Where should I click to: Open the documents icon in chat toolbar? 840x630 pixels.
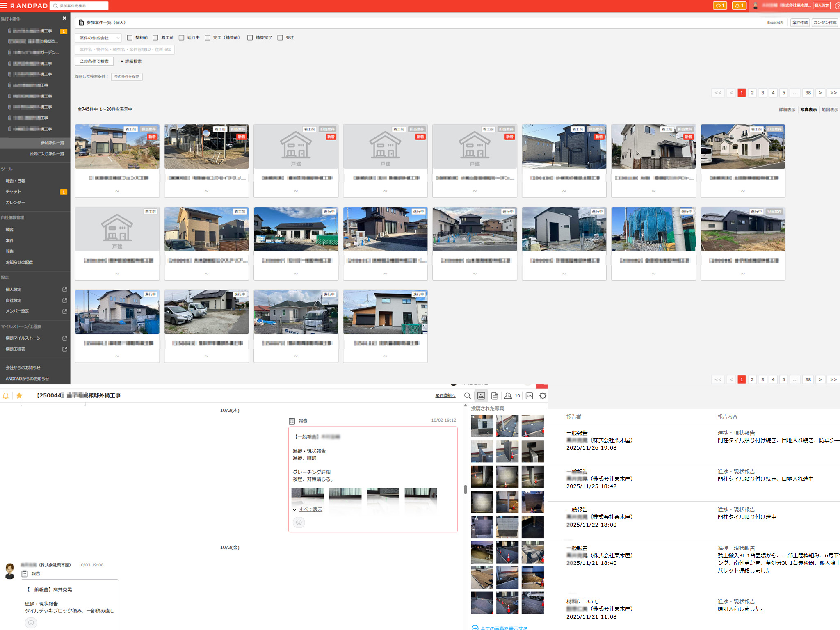click(495, 396)
